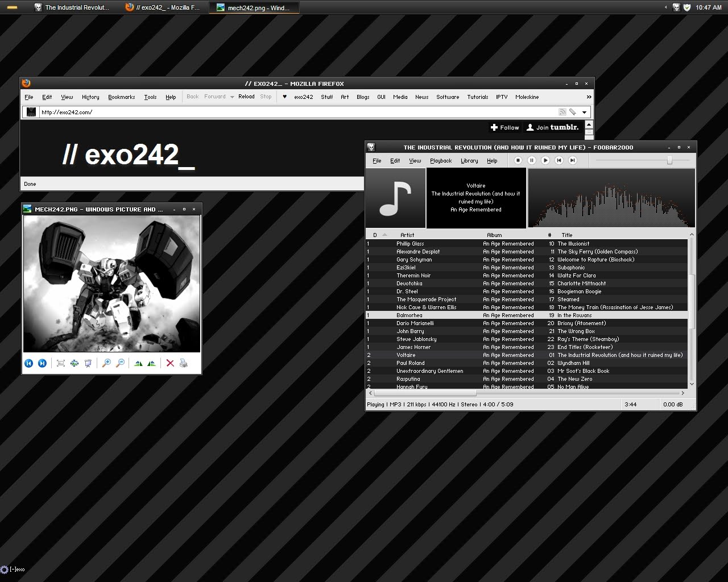This screenshot has height=582, width=728.
Task: Start slide show in picture viewer
Action: 88,363
